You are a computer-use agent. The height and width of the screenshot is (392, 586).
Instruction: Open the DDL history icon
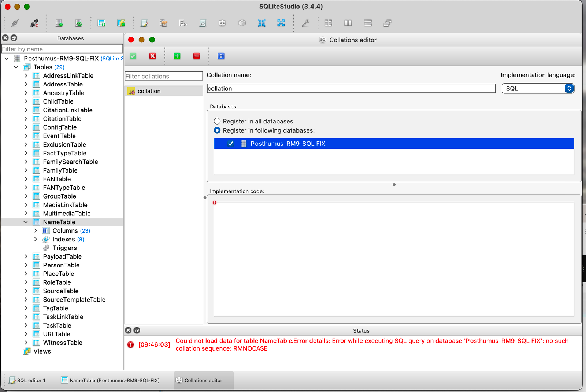point(164,23)
